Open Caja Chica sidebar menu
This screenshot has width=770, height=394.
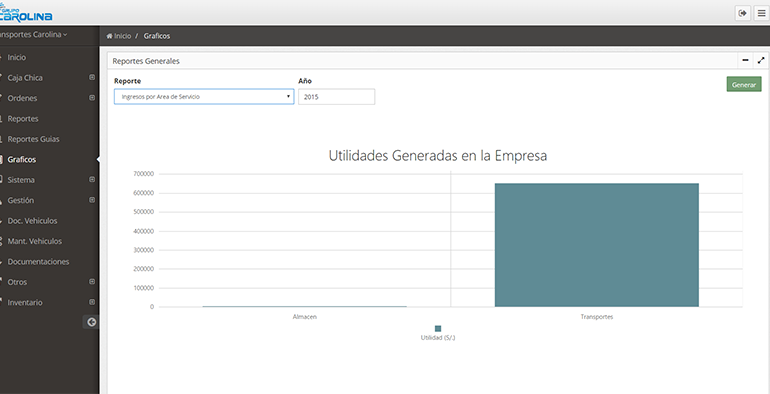click(x=25, y=78)
